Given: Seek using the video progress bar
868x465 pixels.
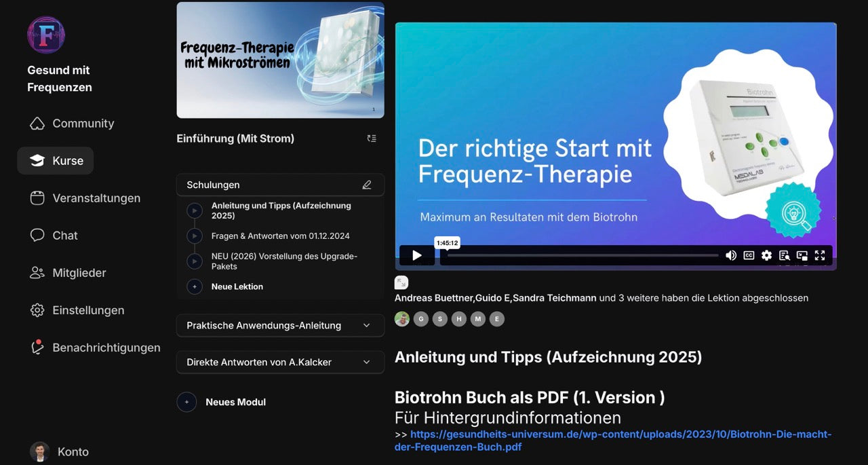Looking at the screenshot, I should click(x=583, y=255).
